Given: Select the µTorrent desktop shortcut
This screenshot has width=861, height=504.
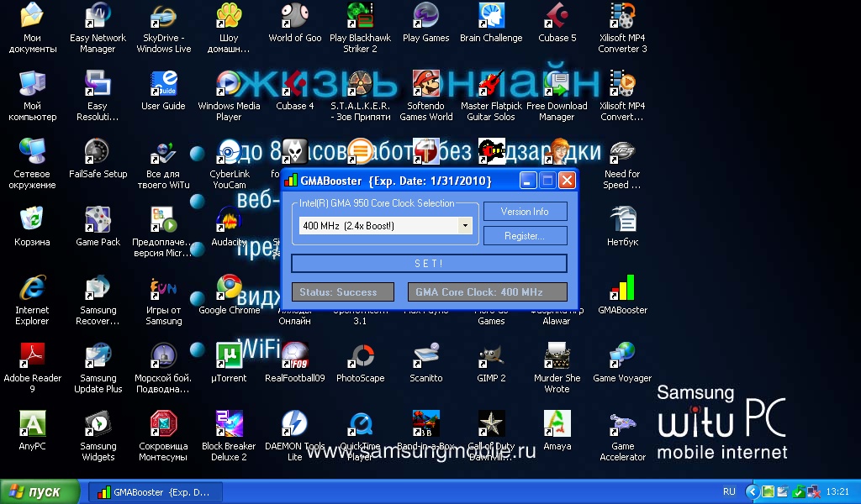Looking at the screenshot, I should 229,355.
